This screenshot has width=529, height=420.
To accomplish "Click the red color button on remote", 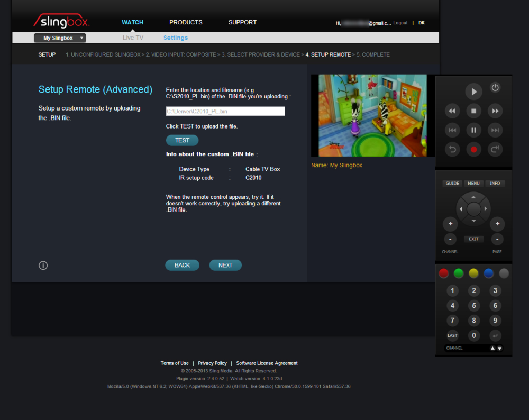I will 444,273.
